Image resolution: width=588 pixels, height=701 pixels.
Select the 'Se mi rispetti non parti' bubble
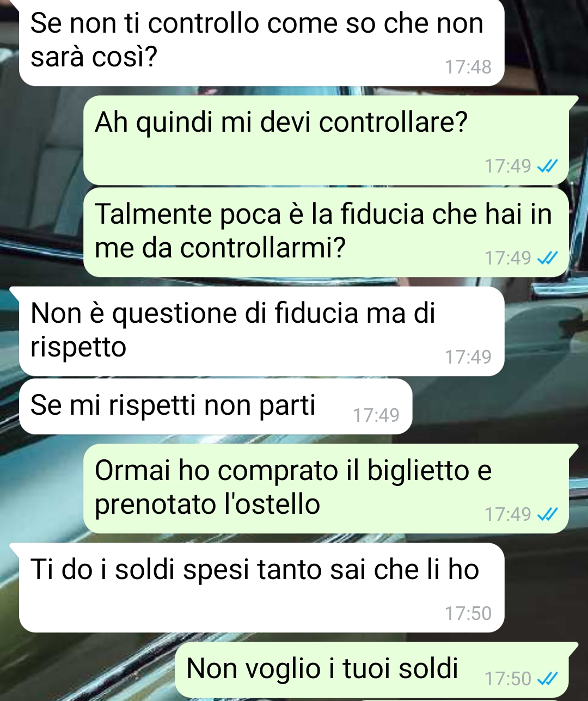pos(216,407)
